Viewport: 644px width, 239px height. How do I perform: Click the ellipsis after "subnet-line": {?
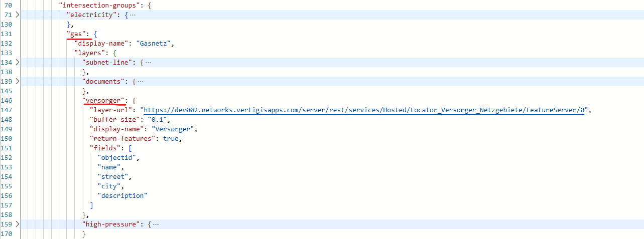[148, 63]
